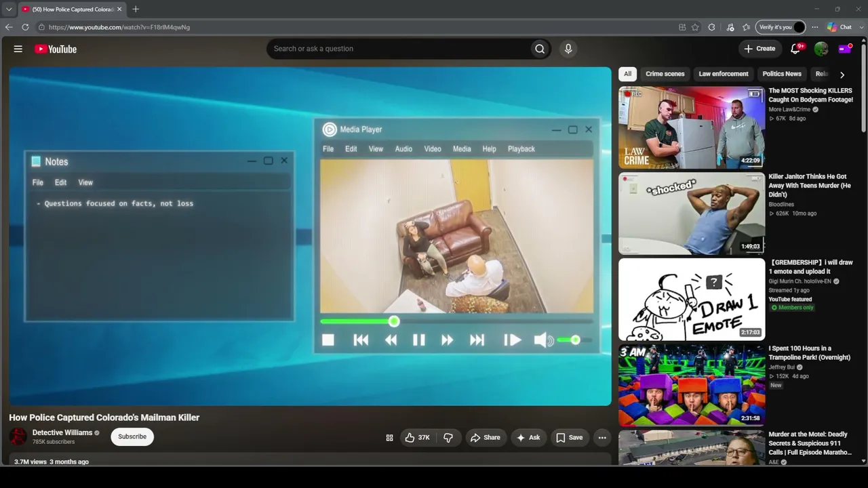Open the YouTube account avatar menu
Viewport: 868px width, 488px height.
(x=821, y=49)
